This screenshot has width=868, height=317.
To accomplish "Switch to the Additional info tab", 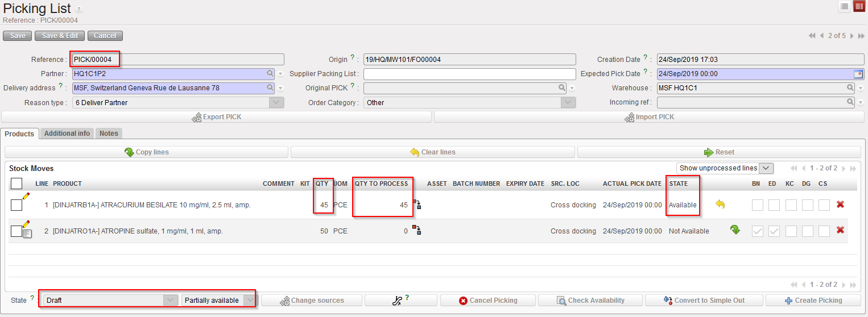I will (67, 134).
